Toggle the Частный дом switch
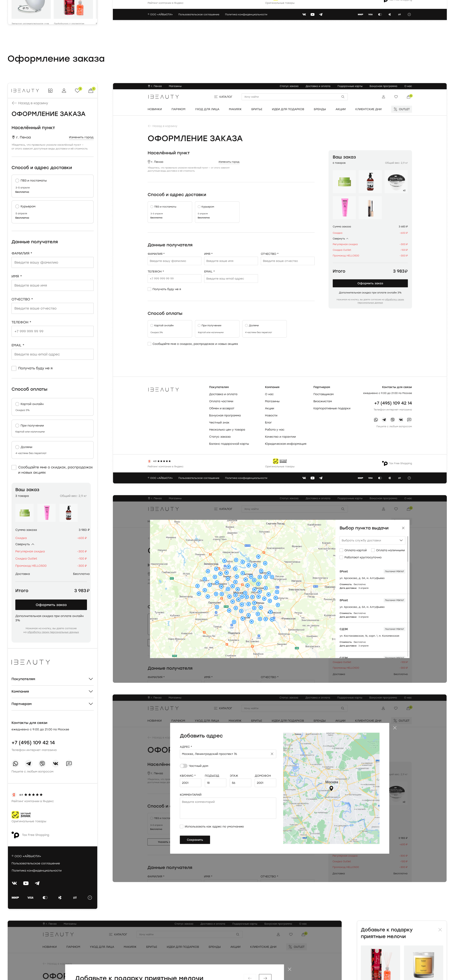Viewport: 460px width, 980px height. 184,766
